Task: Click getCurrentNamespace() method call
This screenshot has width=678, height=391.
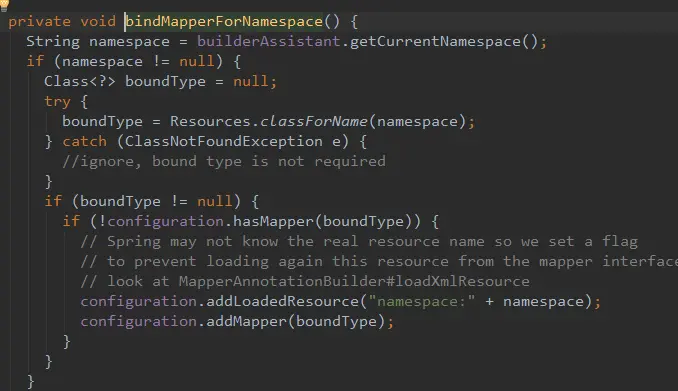Action: tap(444, 41)
